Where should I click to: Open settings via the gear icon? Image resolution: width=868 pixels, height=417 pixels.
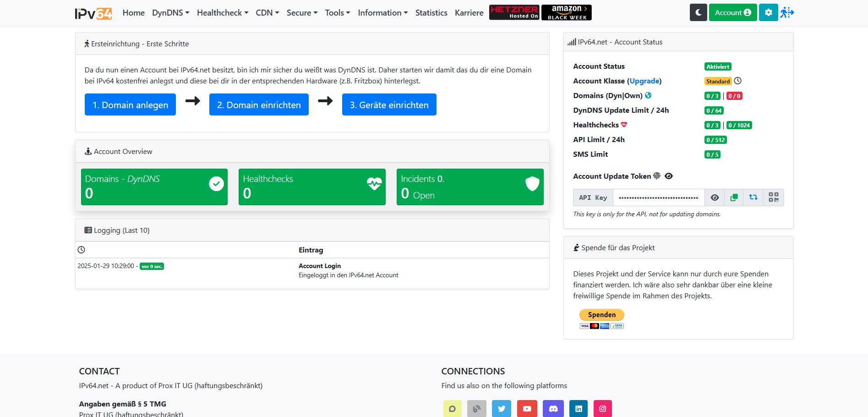point(768,13)
